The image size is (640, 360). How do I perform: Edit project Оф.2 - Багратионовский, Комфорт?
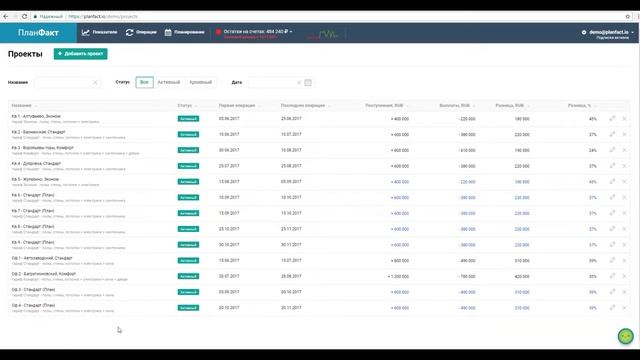pyautogui.click(x=612, y=276)
